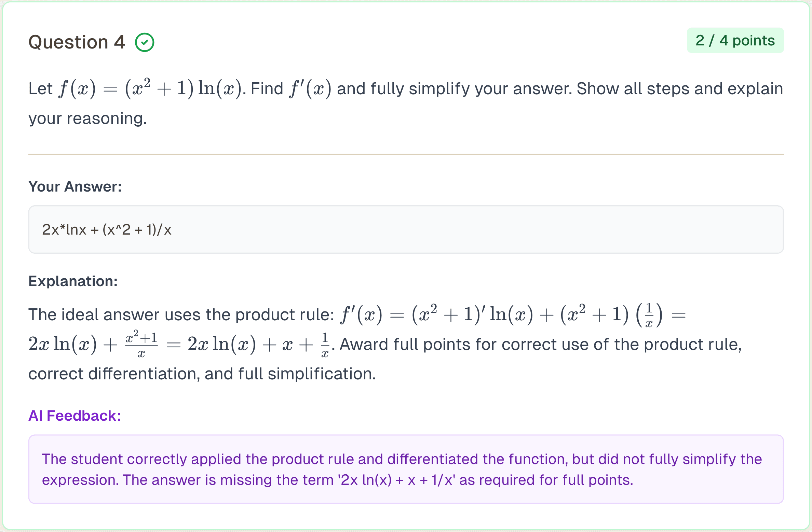The width and height of the screenshot is (812, 532).
Task: Click the horizontal divider below the question
Action: [x=406, y=154]
